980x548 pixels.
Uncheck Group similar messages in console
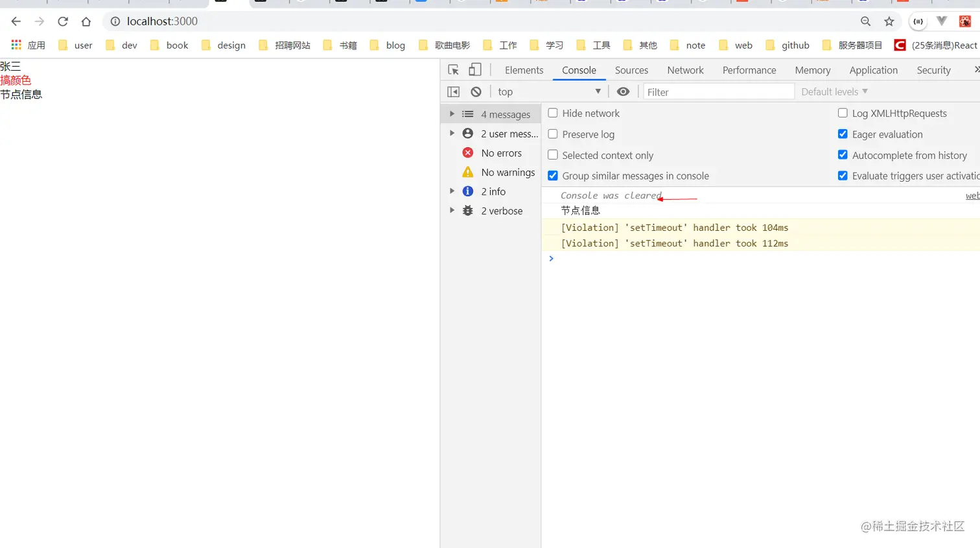coord(553,176)
